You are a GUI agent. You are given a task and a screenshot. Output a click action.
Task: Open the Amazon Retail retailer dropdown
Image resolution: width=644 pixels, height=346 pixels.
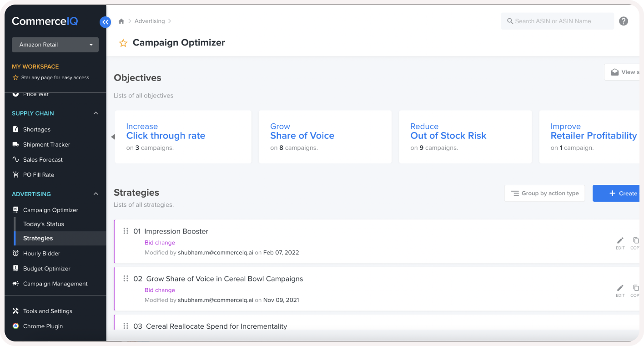55,45
